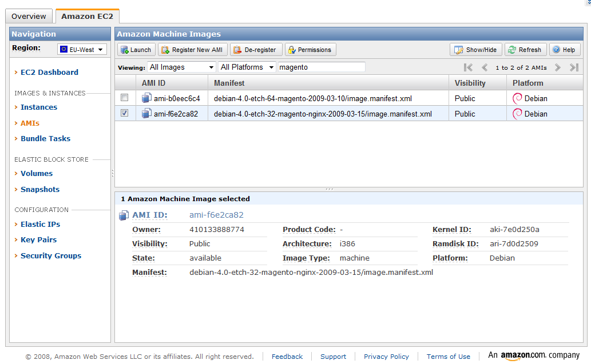
Task: Click the Show/Hide columns button
Action: click(475, 50)
